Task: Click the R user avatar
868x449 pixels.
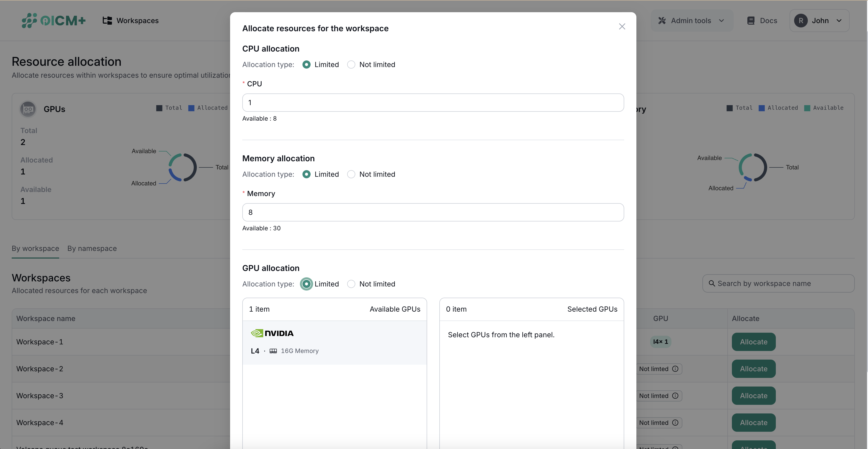Action: [801, 21]
